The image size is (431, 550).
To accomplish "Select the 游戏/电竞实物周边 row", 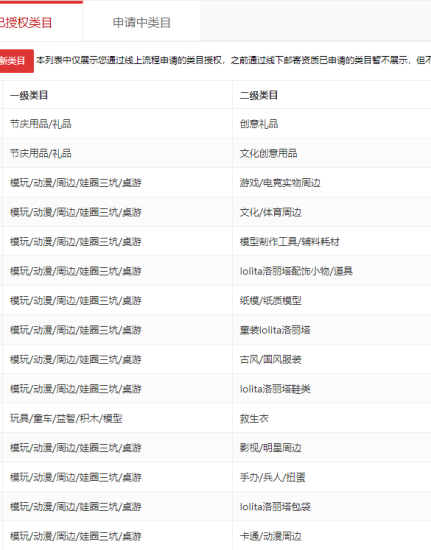I will click(x=215, y=183).
